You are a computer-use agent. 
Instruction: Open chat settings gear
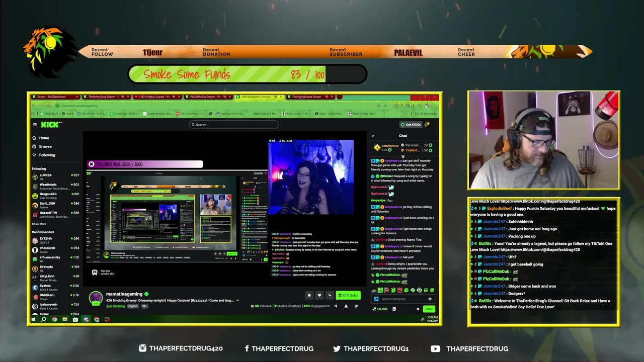[x=418, y=309]
